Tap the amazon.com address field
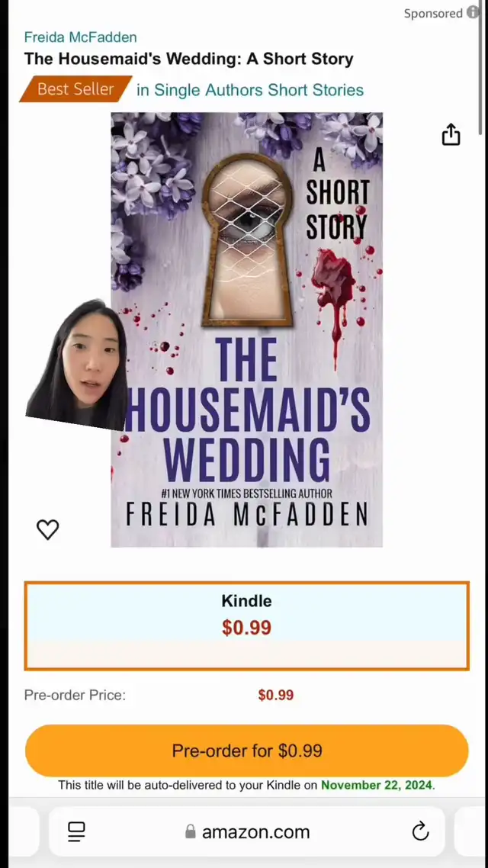The width and height of the screenshot is (488, 868). [247, 831]
